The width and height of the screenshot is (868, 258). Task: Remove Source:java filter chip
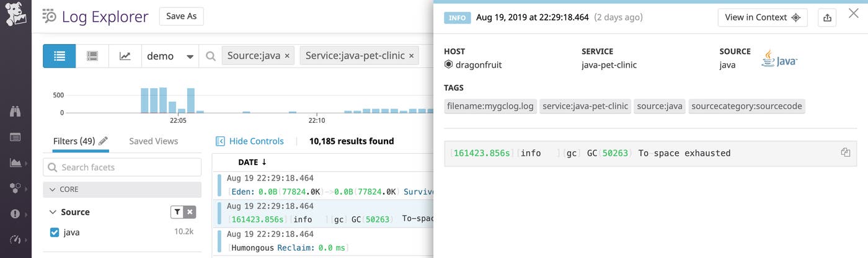coord(287,56)
